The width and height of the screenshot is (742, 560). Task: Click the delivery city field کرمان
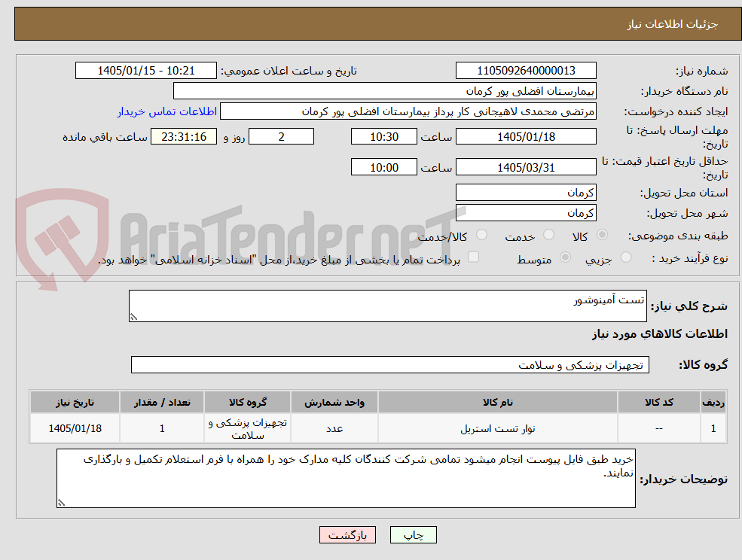pyautogui.click(x=526, y=213)
